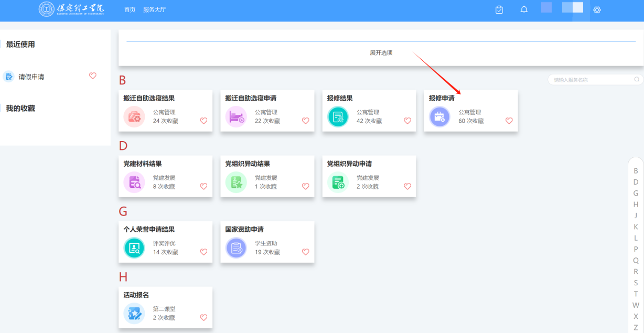The height and width of the screenshot is (333, 644).
Task: Toggle the heart on 党组织异动申请
Action: 407,186
